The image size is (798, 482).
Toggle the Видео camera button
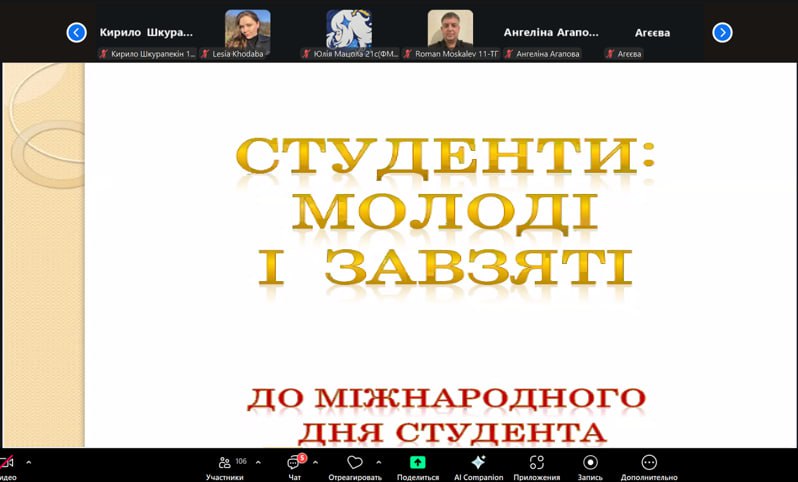(x=7, y=467)
